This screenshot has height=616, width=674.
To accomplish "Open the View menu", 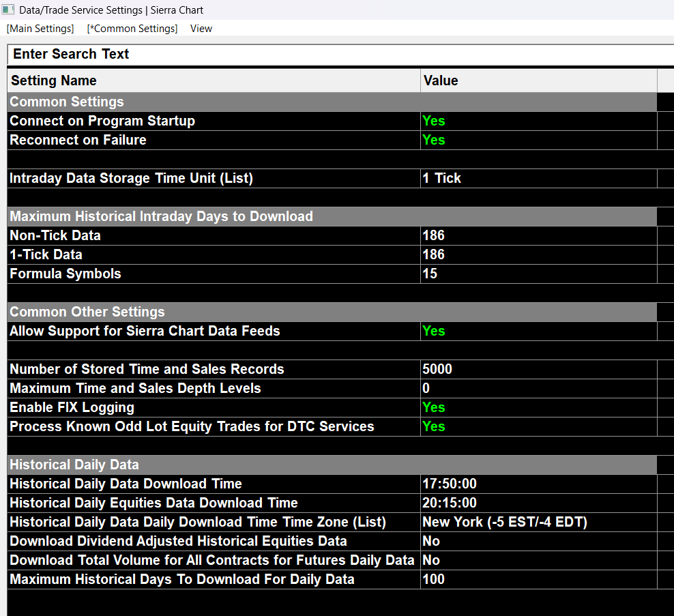I will click(201, 29).
